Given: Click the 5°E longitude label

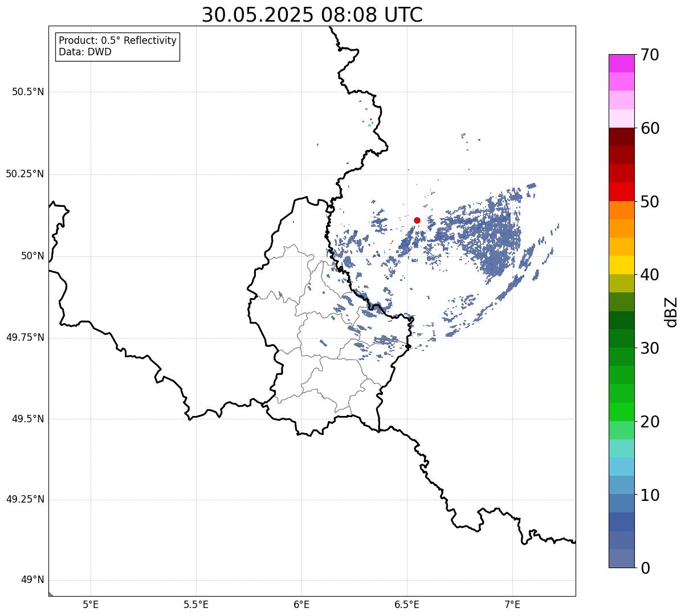Looking at the screenshot, I should pyautogui.click(x=91, y=605).
